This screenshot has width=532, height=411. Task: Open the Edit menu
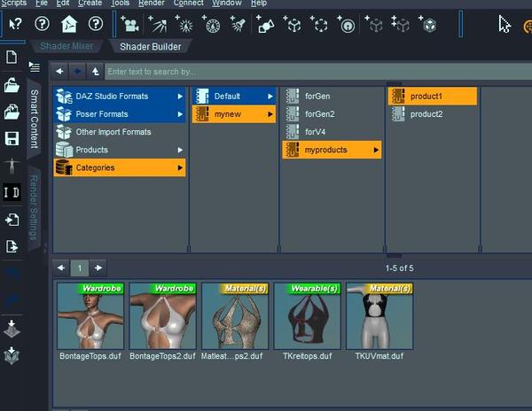pos(63,3)
